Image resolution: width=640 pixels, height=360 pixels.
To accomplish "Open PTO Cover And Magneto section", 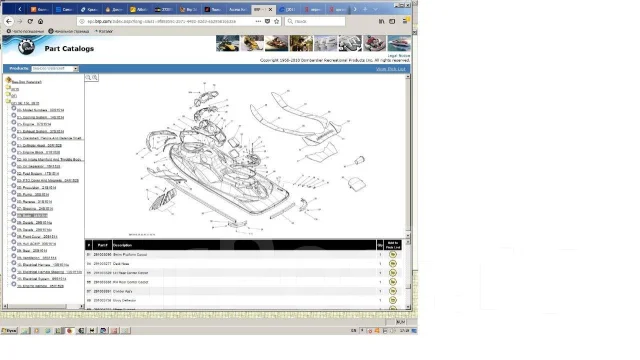I will coord(48,180).
